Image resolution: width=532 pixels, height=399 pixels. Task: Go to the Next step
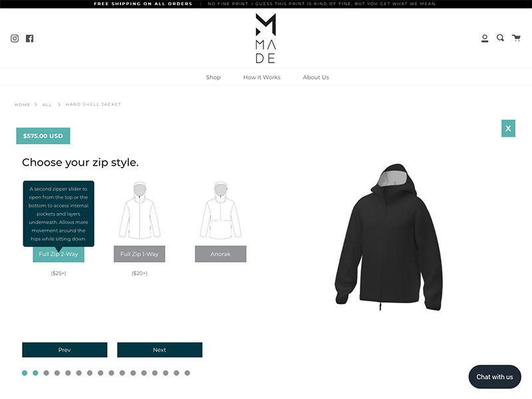point(160,350)
